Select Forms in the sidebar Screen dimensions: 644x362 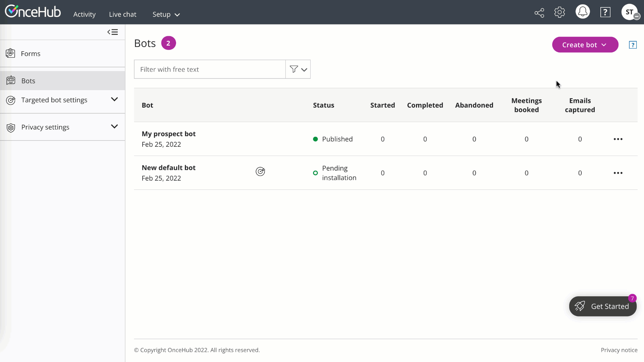pyautogui.click(x=31, y=54)
